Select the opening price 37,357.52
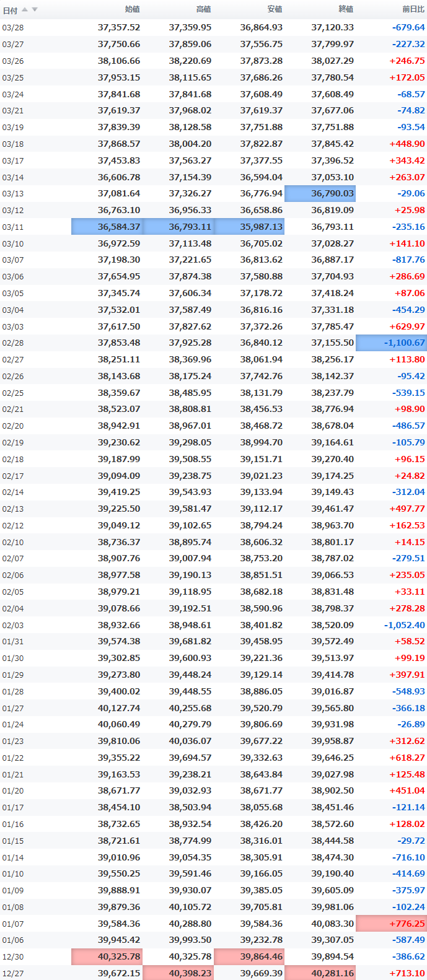This screenshot has width=427, height=980. click(x=119, y=27)
